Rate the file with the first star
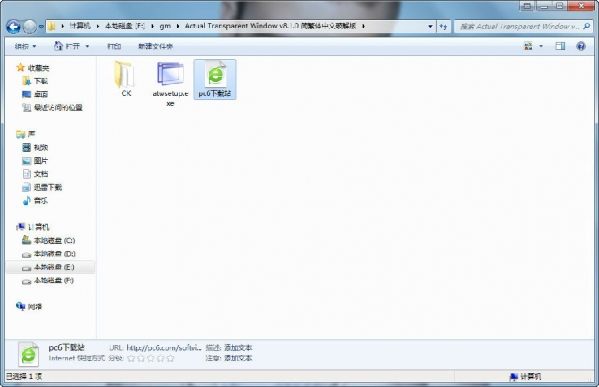The width and height of the screenshot is (599, 387). [131, 358]
